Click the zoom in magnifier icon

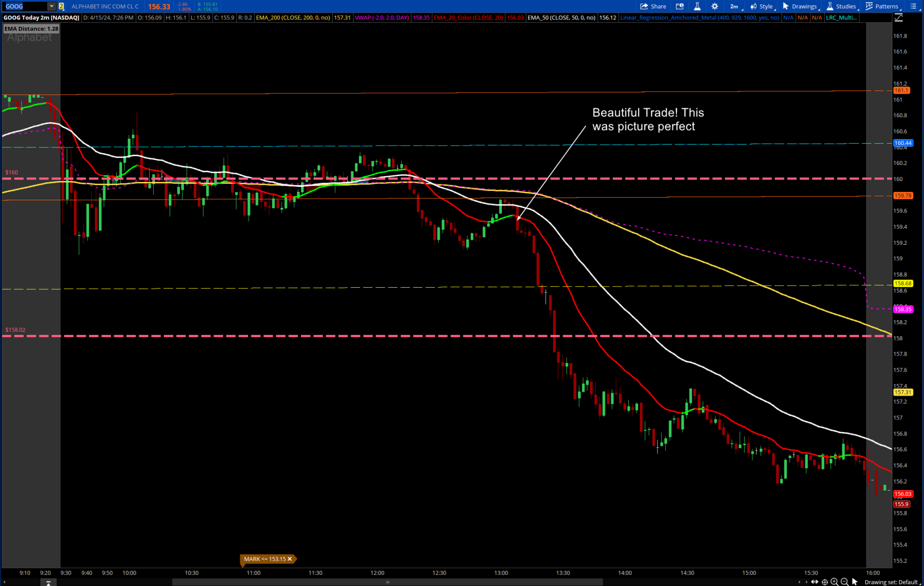[835, 582]
